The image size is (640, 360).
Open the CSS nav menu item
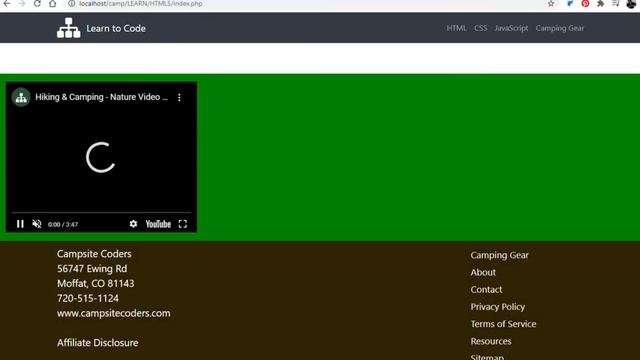480,28
